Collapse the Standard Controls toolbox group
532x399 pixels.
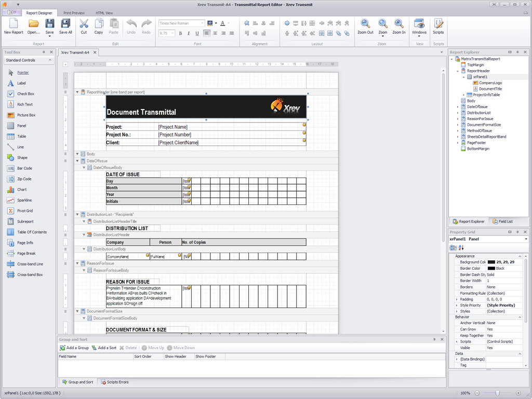pos(50,60)
